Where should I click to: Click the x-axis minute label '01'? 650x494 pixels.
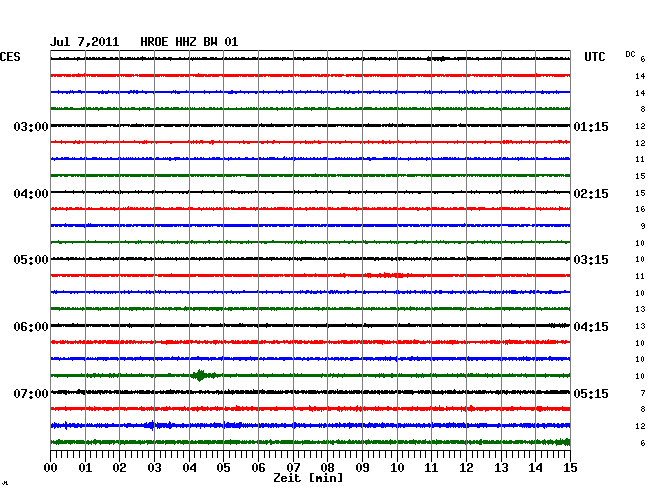(x=85, y=467)
